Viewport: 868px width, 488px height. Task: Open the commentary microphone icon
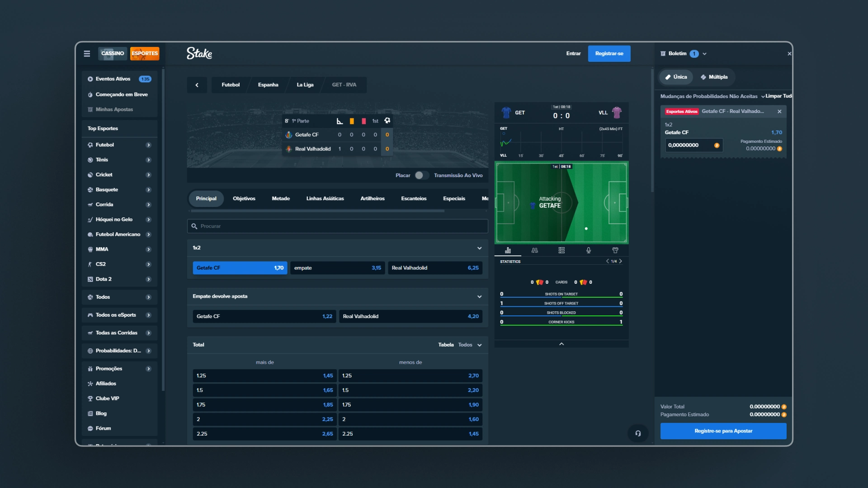[x=589, y=250]
